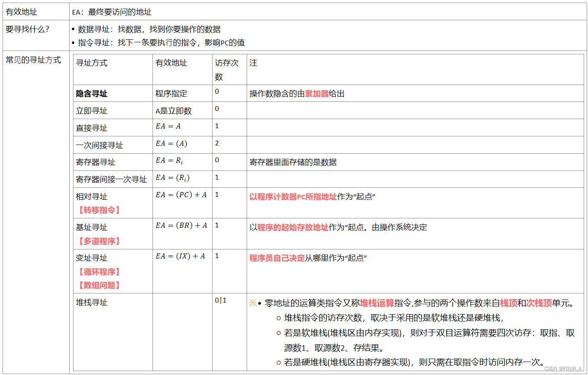Click the "A是立即数" cell
Screen dimensions: 588x375
click(173, 111)
